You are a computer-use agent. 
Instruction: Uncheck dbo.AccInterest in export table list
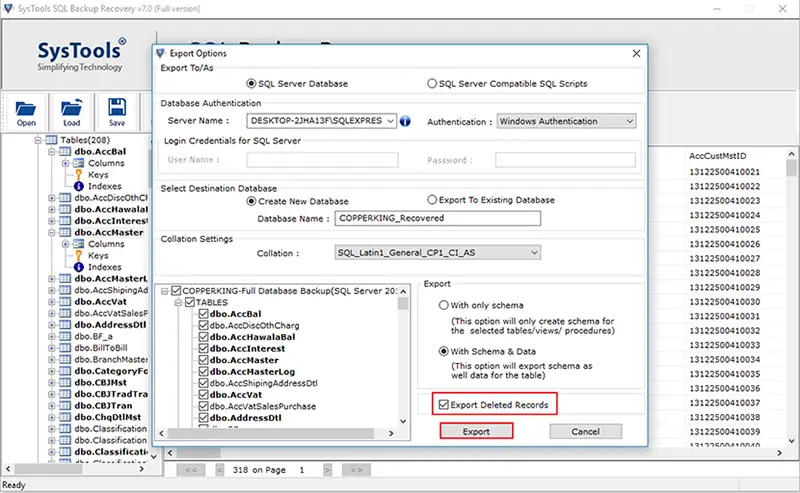click(x=204, y=349)
